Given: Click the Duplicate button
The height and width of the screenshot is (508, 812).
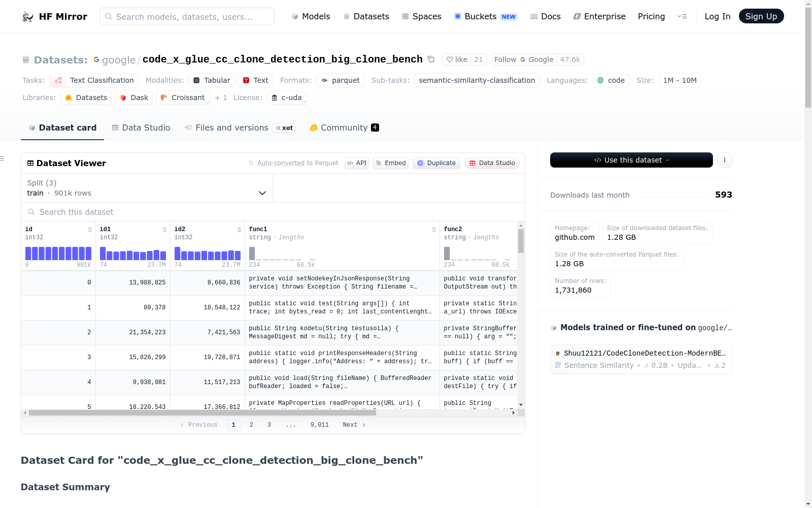Looking at the screenshot, I should tap(436, 163).
